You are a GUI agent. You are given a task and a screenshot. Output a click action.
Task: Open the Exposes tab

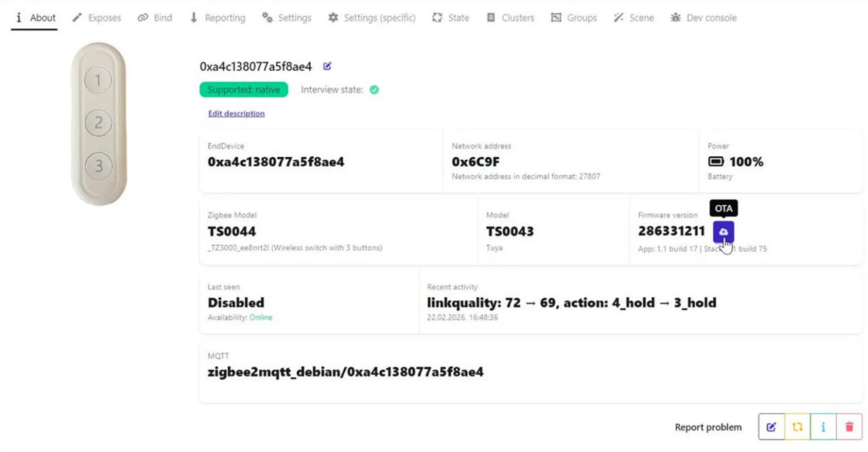tap(97, 18)
